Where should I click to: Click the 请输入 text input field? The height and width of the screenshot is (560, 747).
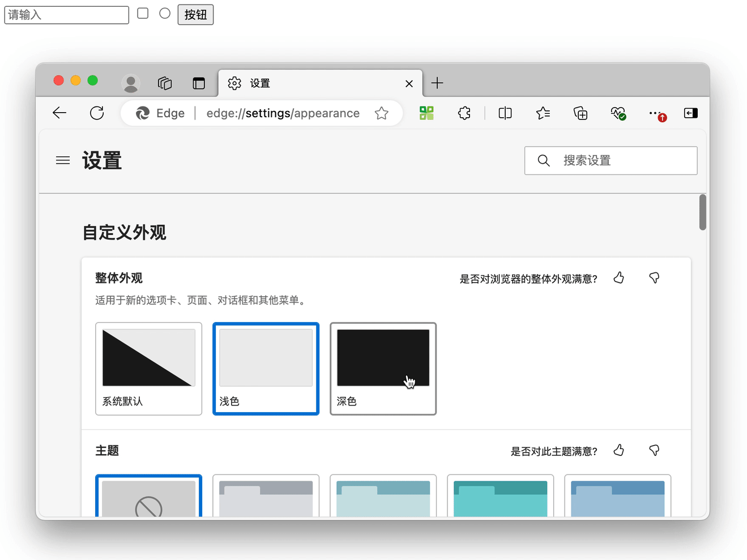pyautogui.click(x=66, y=15)
